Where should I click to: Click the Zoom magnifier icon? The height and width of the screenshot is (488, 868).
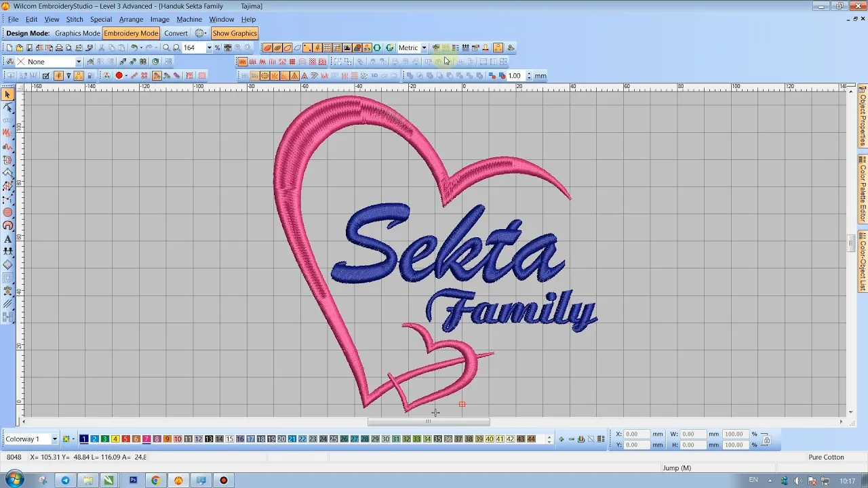click(x=166, y=47)
